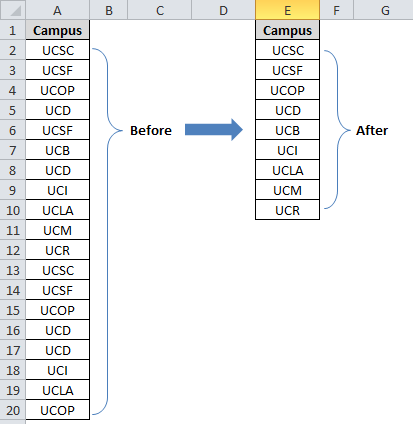Viewport: 413px width, 424px height.
Task: Select the brace shape next to After
Action: tap(337, 130)
